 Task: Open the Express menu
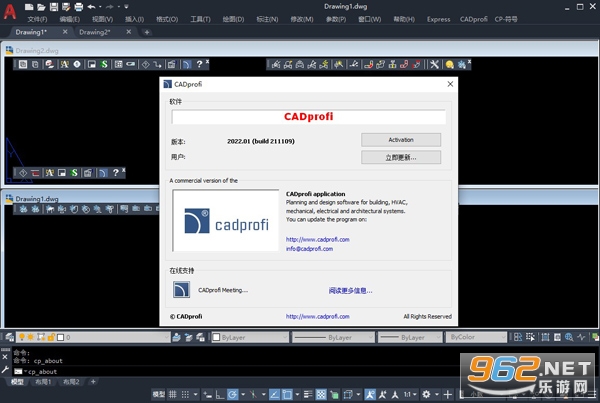pos(439,19)
